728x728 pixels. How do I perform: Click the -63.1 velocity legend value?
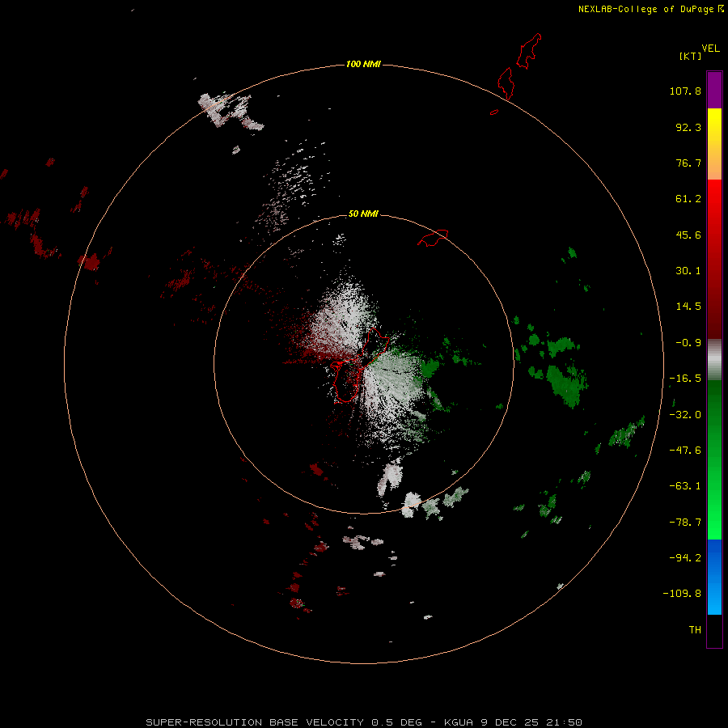coord(685,486)
